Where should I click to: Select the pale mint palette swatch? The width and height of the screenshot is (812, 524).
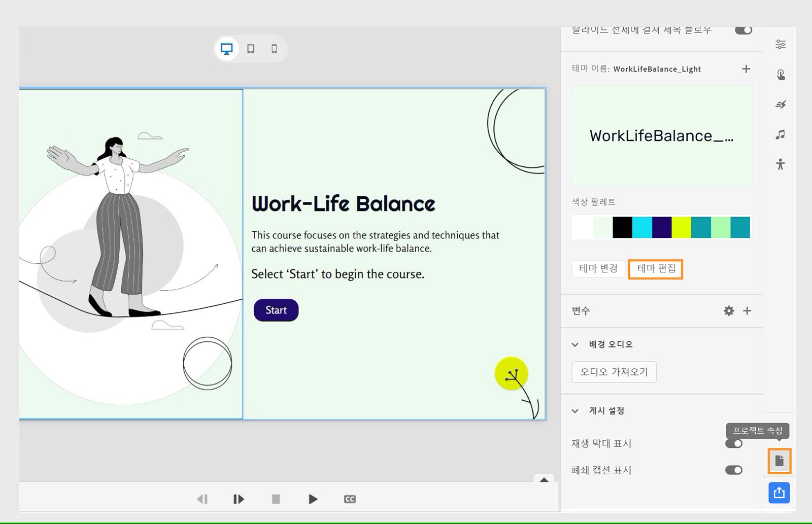[x=602, y=227]
